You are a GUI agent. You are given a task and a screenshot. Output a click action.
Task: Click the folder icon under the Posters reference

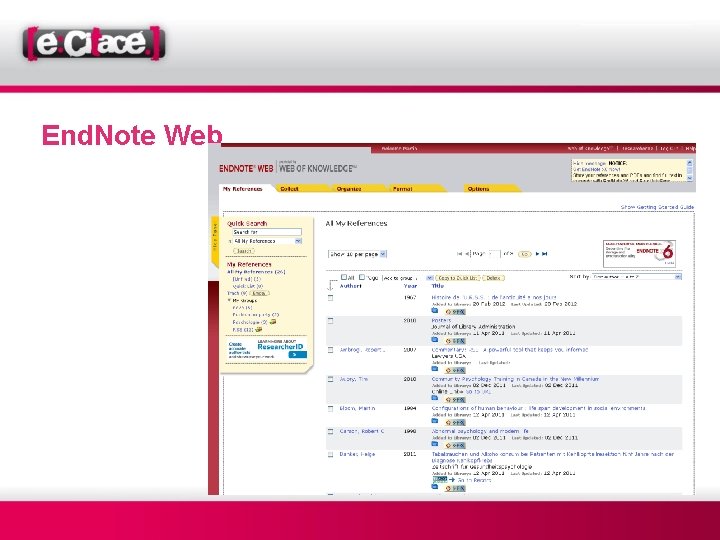[x=435, y=340]
